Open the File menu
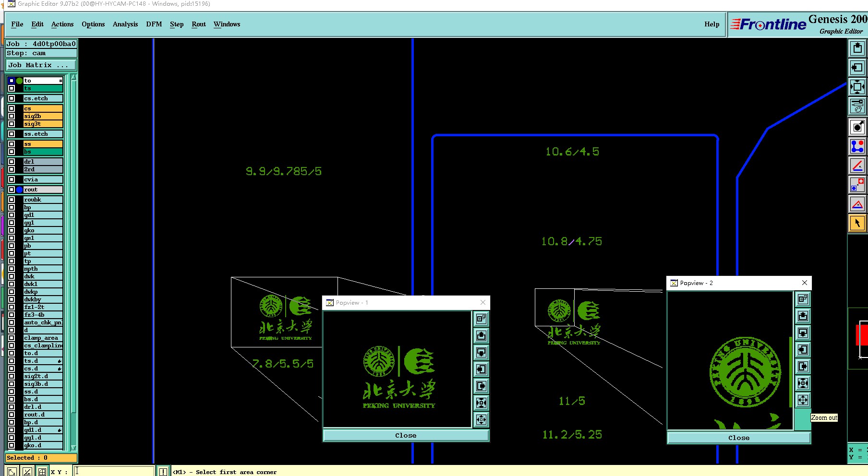Image resolution: width=868 pixels, height=476 pixels. click(17, 24)
